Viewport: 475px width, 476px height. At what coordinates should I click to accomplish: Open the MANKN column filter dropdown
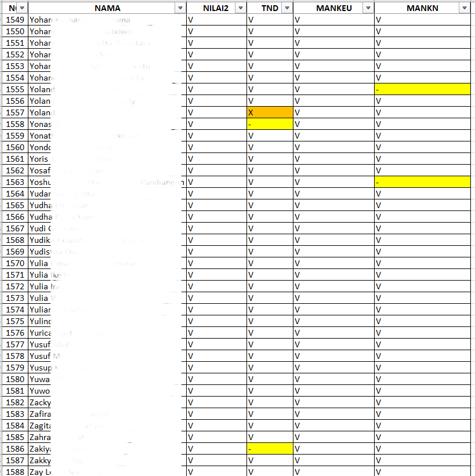(465, 8)
